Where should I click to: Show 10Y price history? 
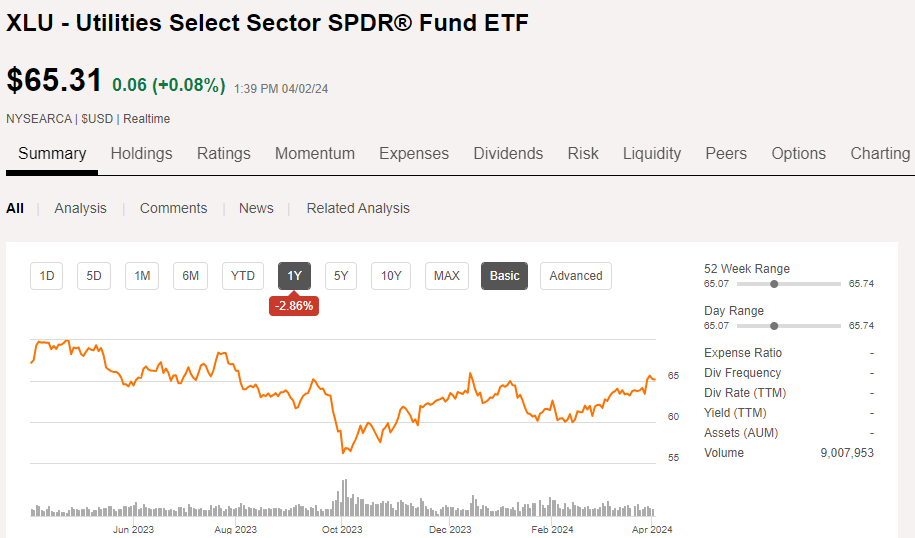click(391, 276)
